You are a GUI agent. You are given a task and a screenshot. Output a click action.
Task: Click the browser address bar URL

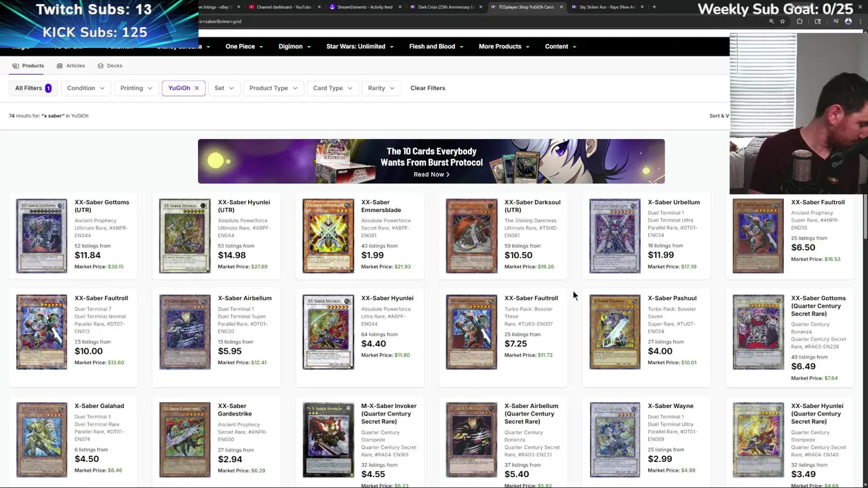220,22
